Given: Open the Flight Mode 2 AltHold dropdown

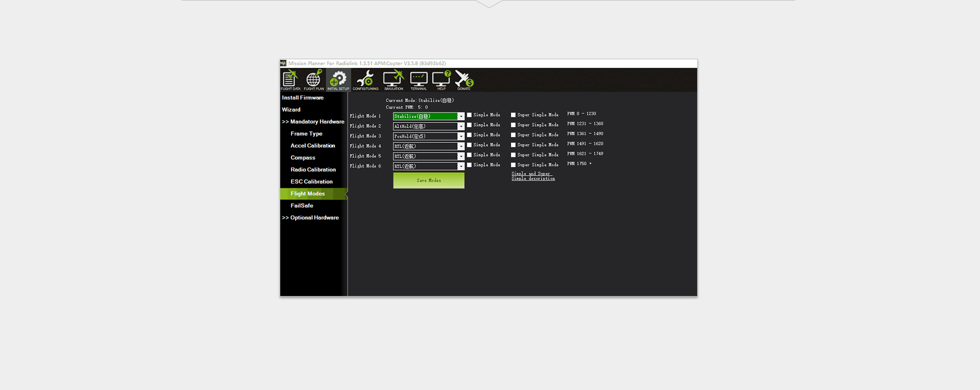Looking at the screenshot, I should click(x=460, y=127).
